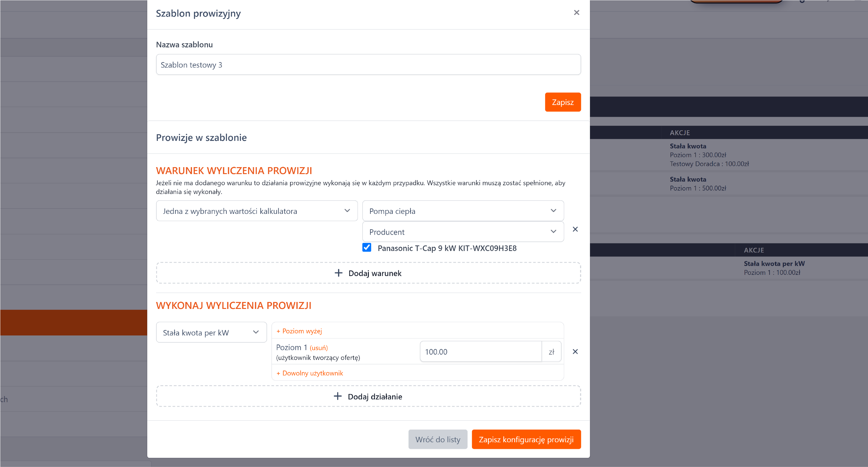Click plus icon in Dodaj działanie
Image resolution: width=868 pixels, height=467 pixels.
338,396
